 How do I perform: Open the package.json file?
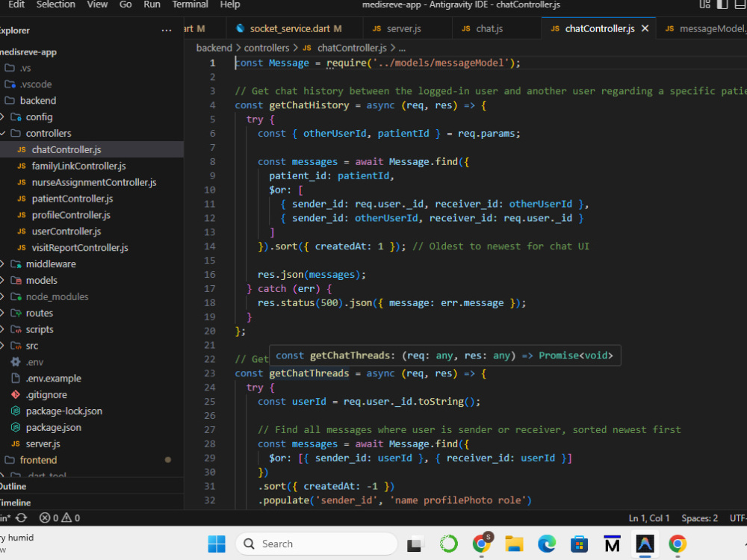tap(91, 428)
